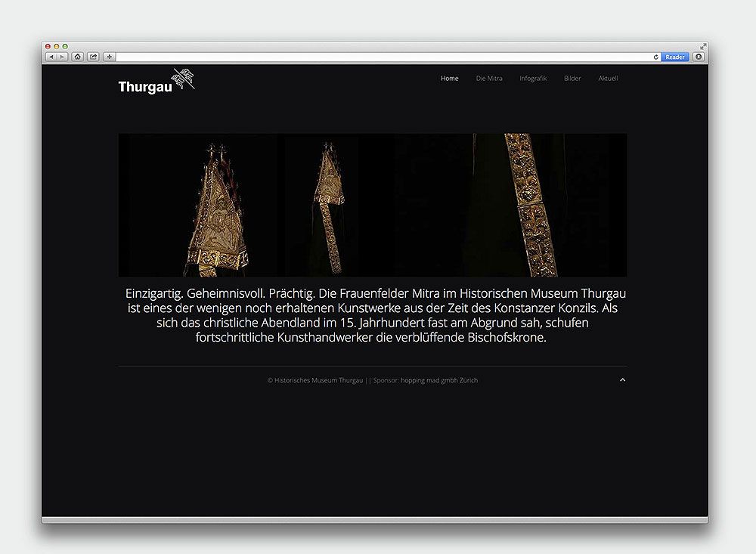Open the Downloads icon in toolbar
This screenshot has height=554, width=756.
point(699,57)
